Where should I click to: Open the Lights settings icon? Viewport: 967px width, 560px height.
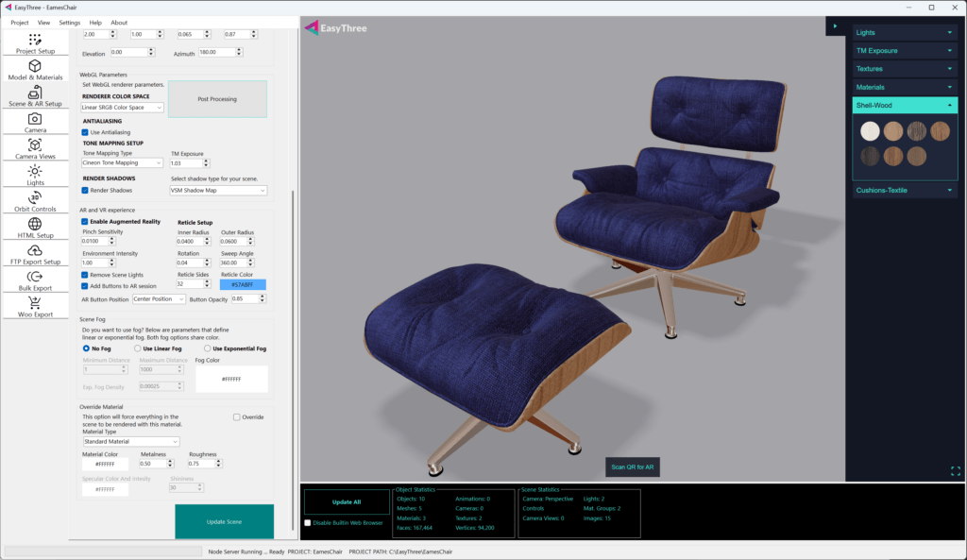[35, 172]
